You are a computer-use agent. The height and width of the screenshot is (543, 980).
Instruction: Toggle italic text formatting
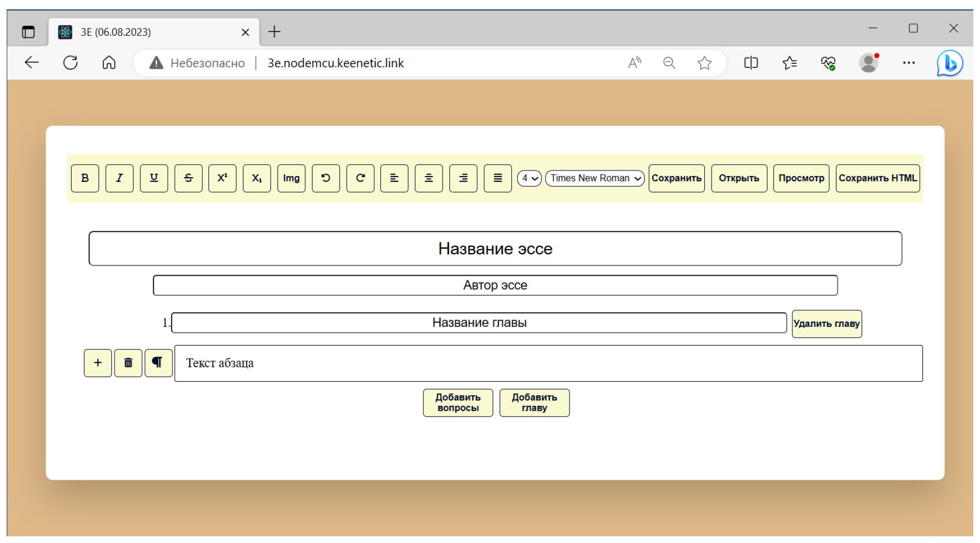(x=119, y=178)
